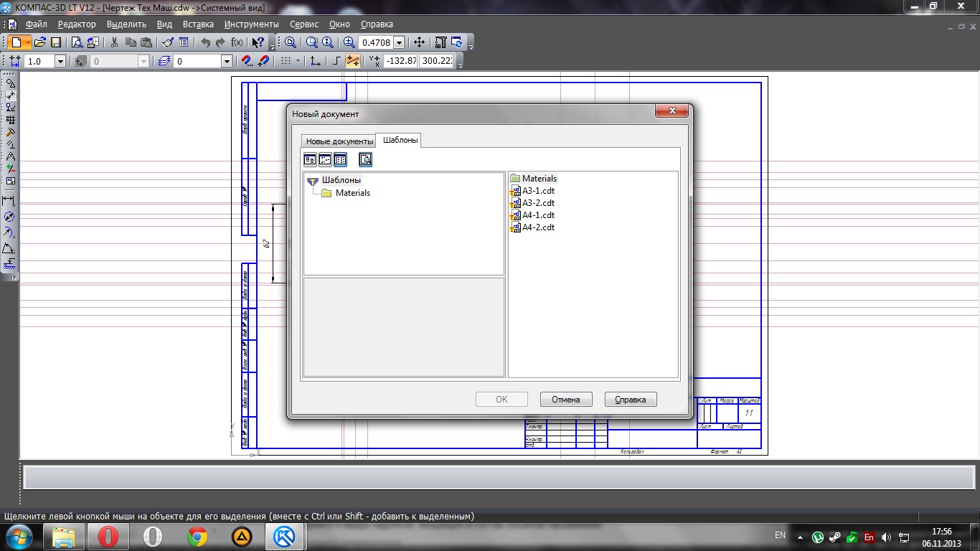Click the scissors Cut icon
Viewport: 980px width, 551px height.
point(114,42)
